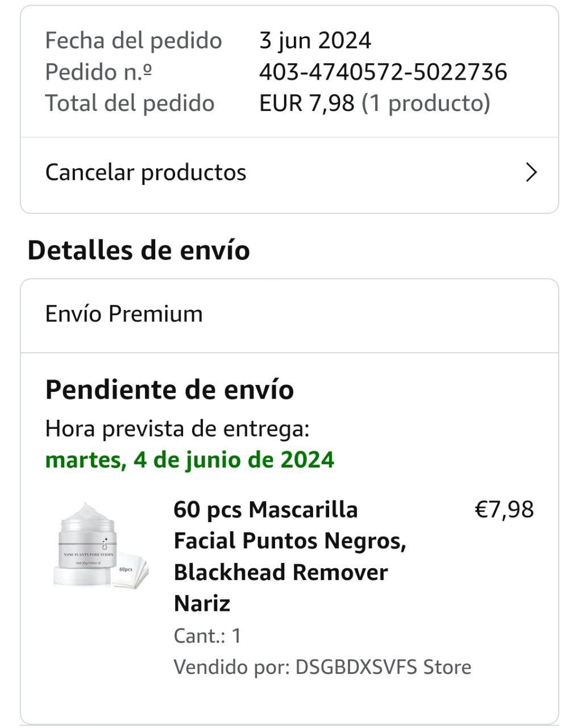This screenshot has width=578, height=728.
Task: Visit the DSGBDXSVFS Store seller name
Action: pos(383,667)
